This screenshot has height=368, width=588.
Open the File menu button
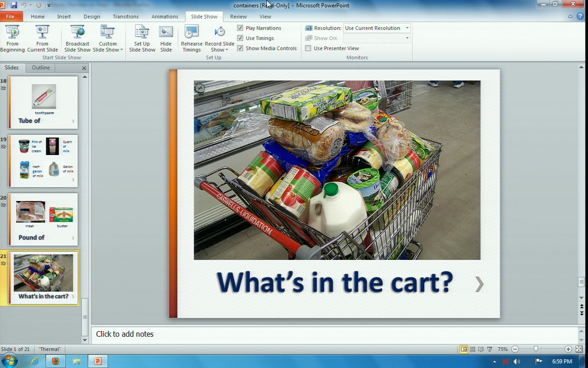10,17
